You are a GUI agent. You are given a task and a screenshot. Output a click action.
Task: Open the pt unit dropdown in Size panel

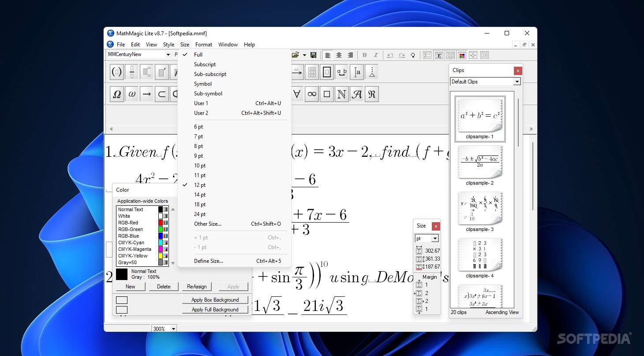click(x=435, y=239)
